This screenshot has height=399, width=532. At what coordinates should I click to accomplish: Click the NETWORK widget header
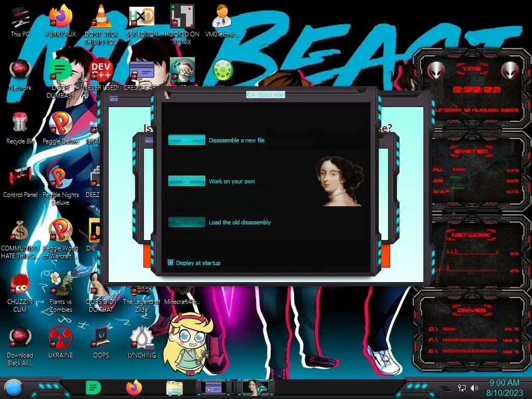point(471,235)
